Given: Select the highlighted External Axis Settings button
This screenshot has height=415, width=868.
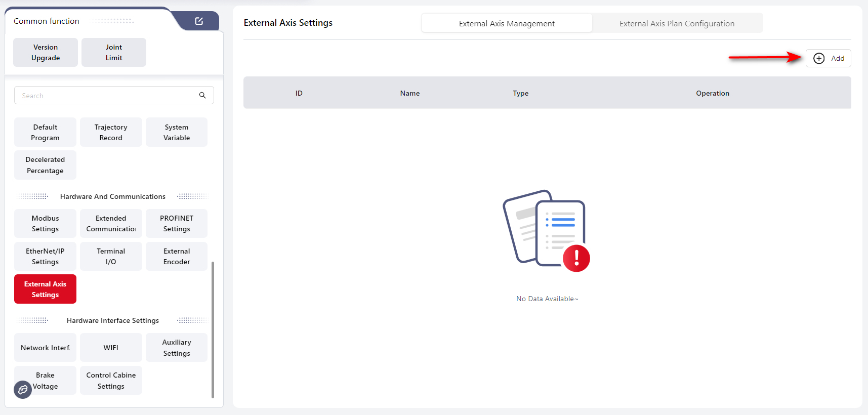Looking at the screenshot, I should 45,289.
